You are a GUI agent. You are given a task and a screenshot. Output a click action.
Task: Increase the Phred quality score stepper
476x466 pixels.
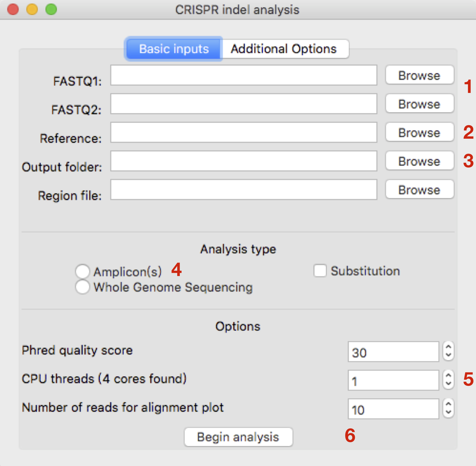(x=448, y=347)
